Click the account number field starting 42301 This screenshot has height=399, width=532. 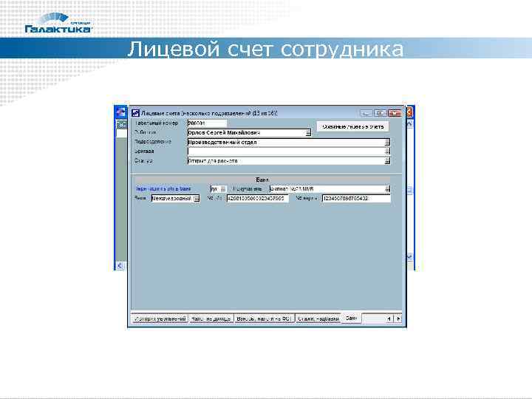tap(258, 198)
